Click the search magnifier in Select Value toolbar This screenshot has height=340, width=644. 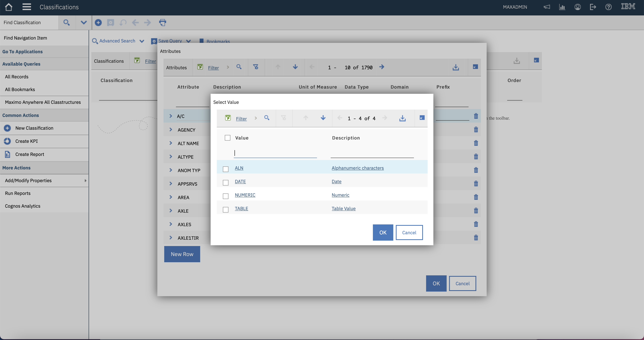point(267,118)
